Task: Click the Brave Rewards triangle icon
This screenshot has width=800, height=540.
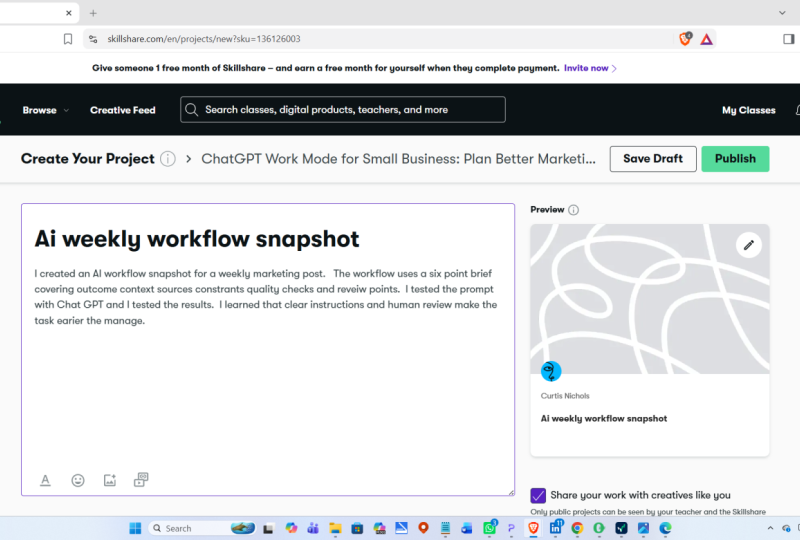Action: (706, 39)
